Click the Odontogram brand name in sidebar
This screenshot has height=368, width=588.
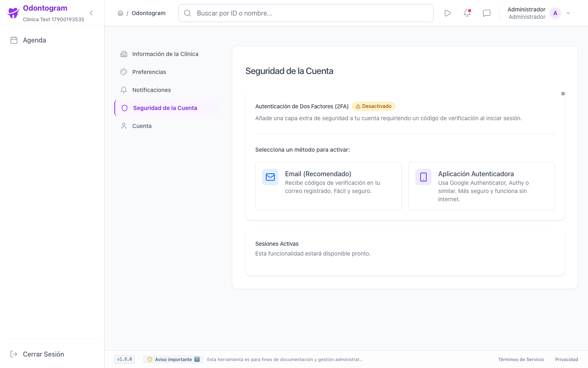[x=45, y=8]
